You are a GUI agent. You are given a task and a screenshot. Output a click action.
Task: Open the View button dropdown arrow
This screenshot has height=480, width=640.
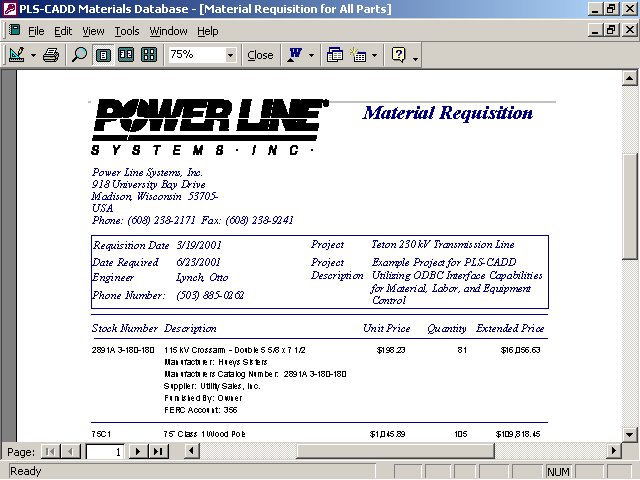click(x=33, y=56)
